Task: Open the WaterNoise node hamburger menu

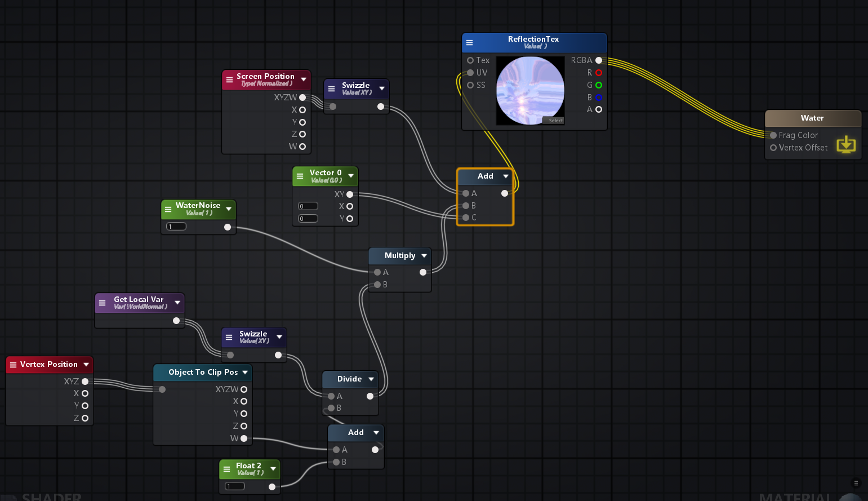Action: (x=168, y=209)
